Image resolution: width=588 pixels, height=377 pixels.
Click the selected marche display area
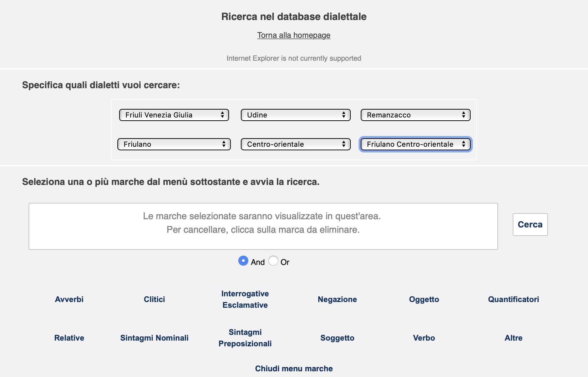tap(263, 226)
